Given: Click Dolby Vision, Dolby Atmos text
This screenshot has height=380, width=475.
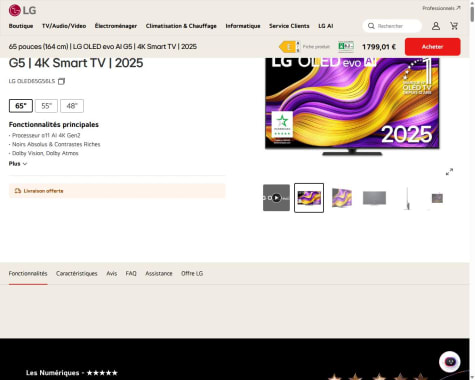Looking at the screenshot, I should 45,153.
